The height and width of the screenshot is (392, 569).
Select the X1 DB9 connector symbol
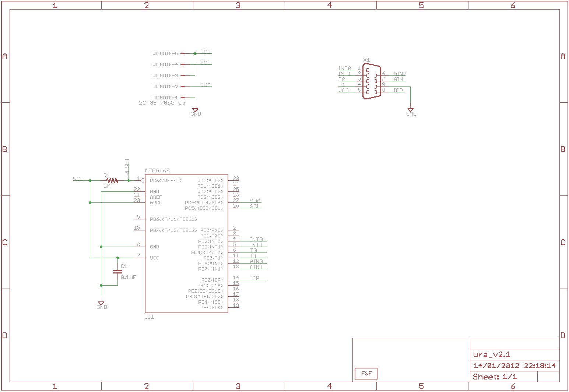(371, 81)
